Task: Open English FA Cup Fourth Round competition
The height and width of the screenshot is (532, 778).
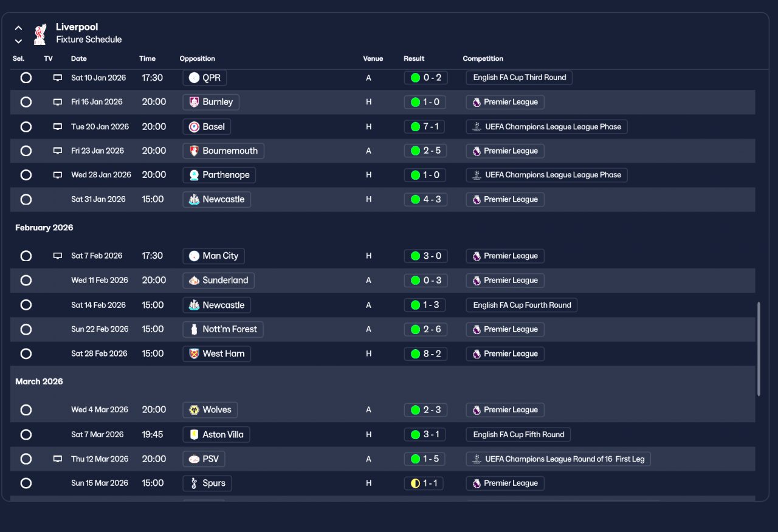Action: point(522,305)
